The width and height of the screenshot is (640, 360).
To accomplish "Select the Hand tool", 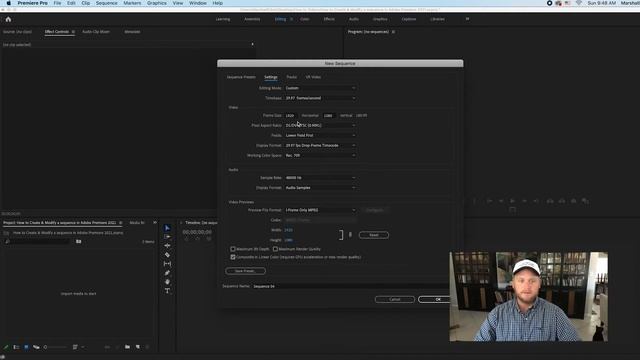I will point(167,282).
